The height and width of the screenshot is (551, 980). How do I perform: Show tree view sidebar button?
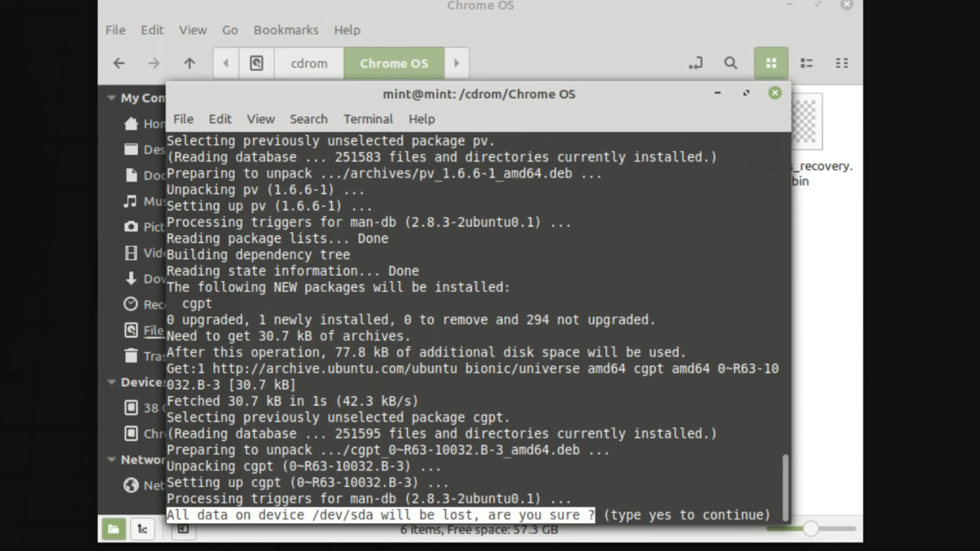(x=142, y=529)
